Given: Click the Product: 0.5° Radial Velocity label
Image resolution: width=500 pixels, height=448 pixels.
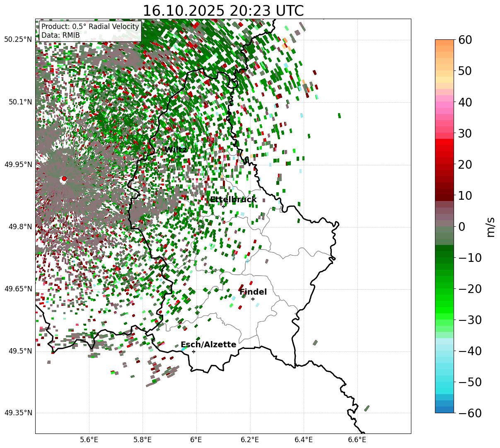Looking at the screenshot, I should click(90, 27).
